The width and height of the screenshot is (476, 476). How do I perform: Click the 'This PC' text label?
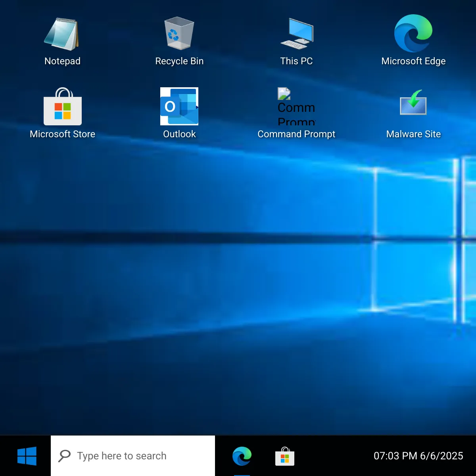[x=296, y=61]
